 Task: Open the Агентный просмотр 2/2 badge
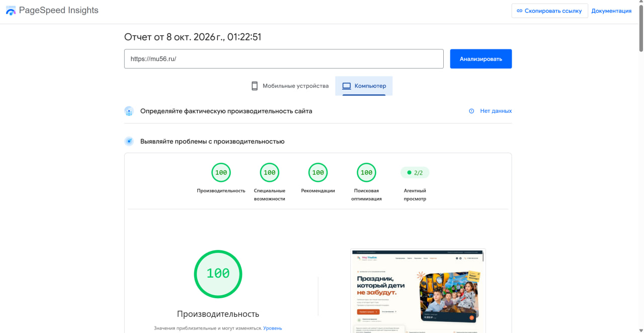pos(415,173)
